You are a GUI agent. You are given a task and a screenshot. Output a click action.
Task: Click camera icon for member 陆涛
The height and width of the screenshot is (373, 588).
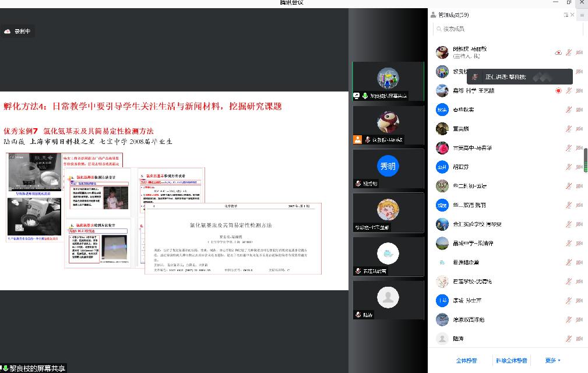point(579,339)
